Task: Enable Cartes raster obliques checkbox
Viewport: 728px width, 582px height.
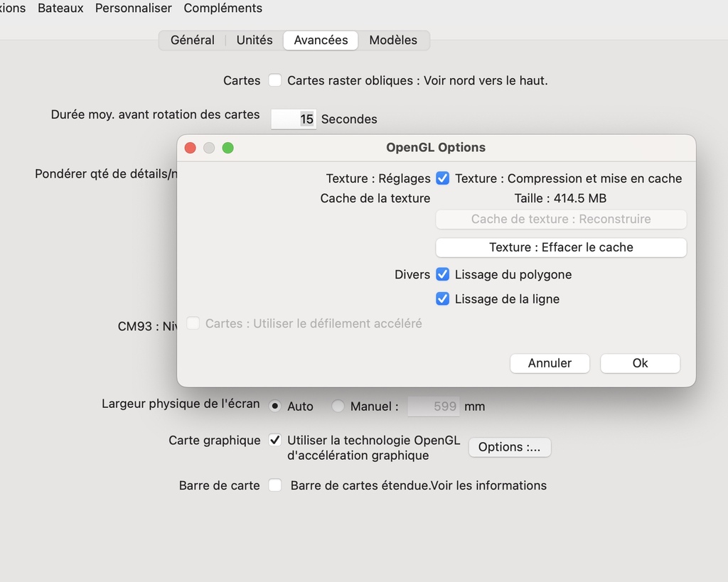Action: (275, 81)
